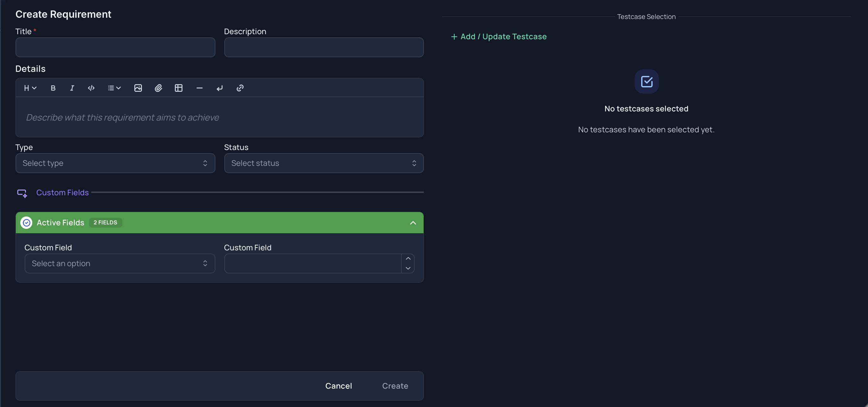
Task: Click the Cancel button
Action: [x=338, y=386]
